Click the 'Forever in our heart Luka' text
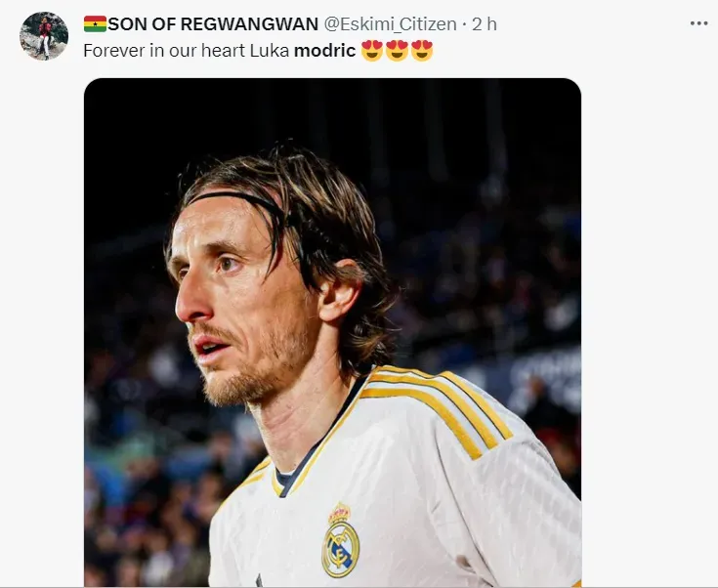 [186, 51]
